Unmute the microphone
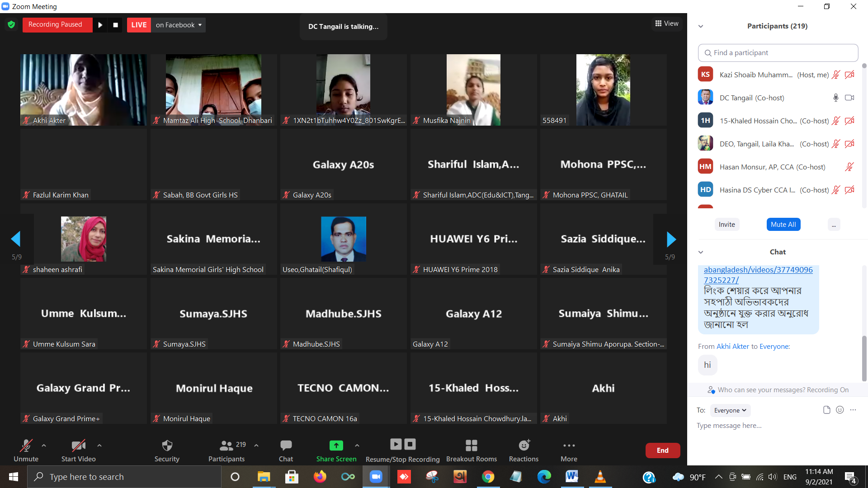The height and width of the screenshot is (488, 868). (26, 450)
